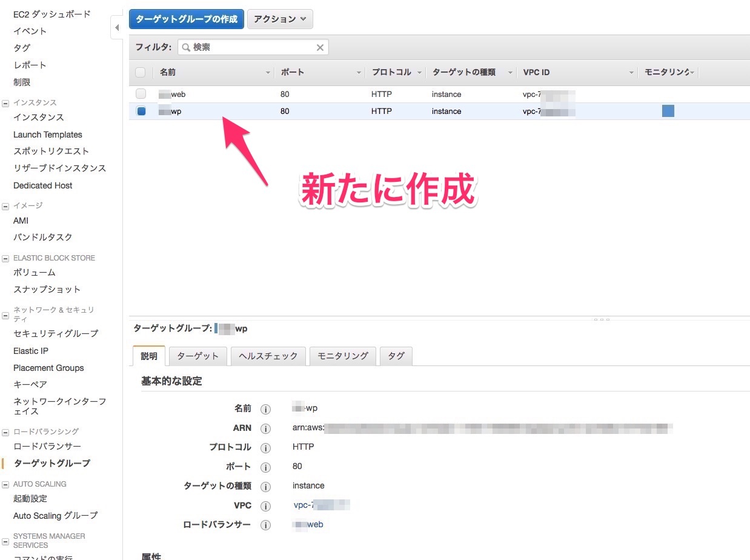
Task: Click blue monitoring square in wp row
Action: (x=668, y=111)
